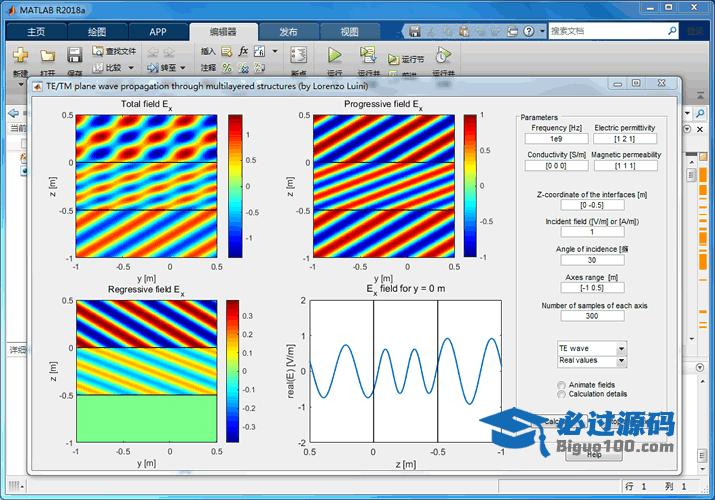The image size is (715, 500).
Task: Click the Total field Ex colorbar
Action: pyautogui.click(x=235, y=186)
